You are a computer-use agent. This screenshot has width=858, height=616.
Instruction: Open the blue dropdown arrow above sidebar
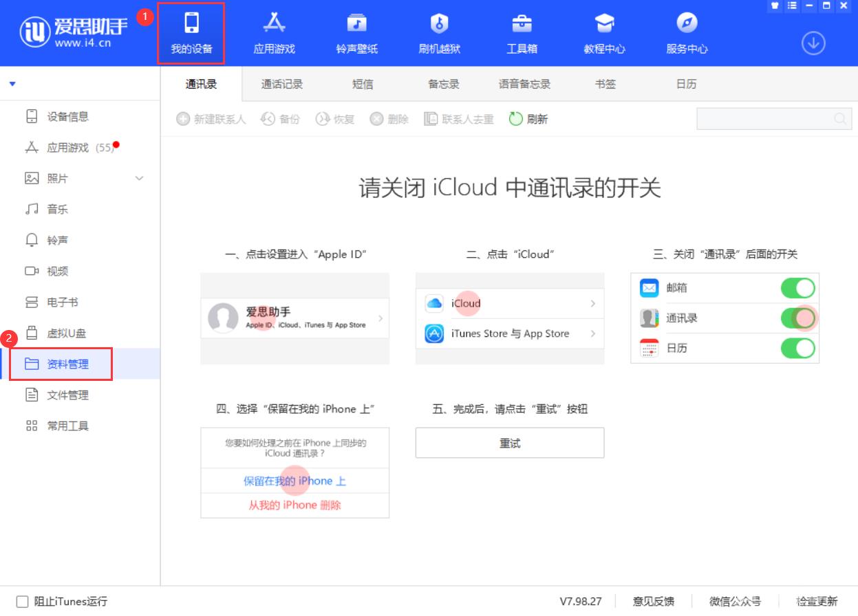pyautogui.click(x=12, y=83)
